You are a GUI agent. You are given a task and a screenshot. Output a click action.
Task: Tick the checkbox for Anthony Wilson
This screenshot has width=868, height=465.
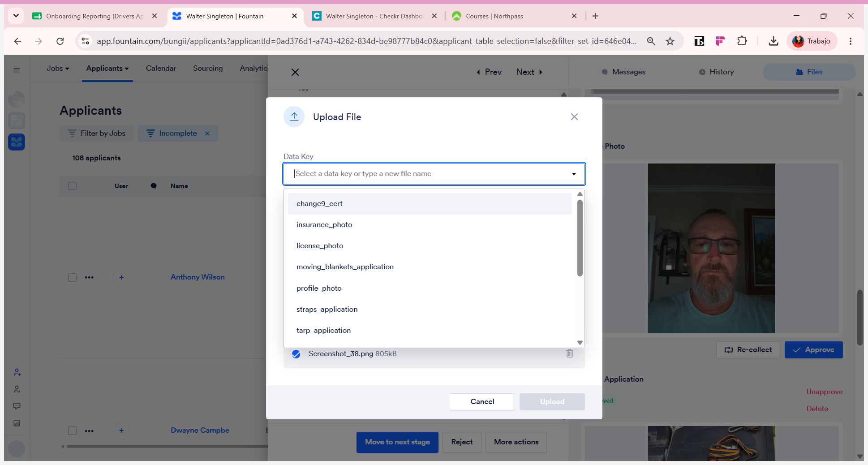coord(72,277)
